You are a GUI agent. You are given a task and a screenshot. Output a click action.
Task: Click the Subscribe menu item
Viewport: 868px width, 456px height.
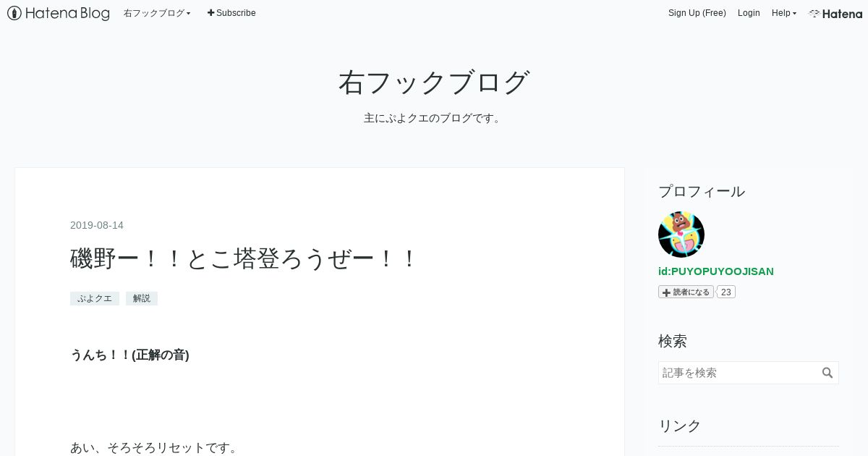click(x=231, y=13)
